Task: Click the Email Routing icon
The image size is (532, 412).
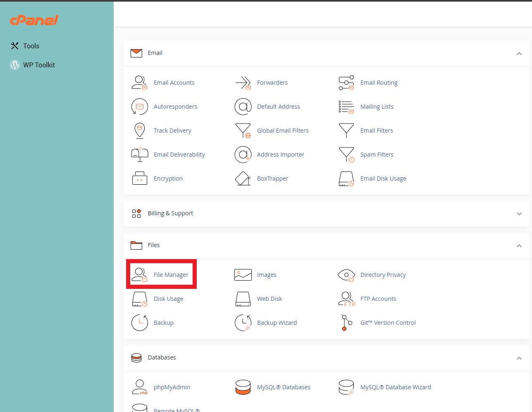Action: pos(346,83)
